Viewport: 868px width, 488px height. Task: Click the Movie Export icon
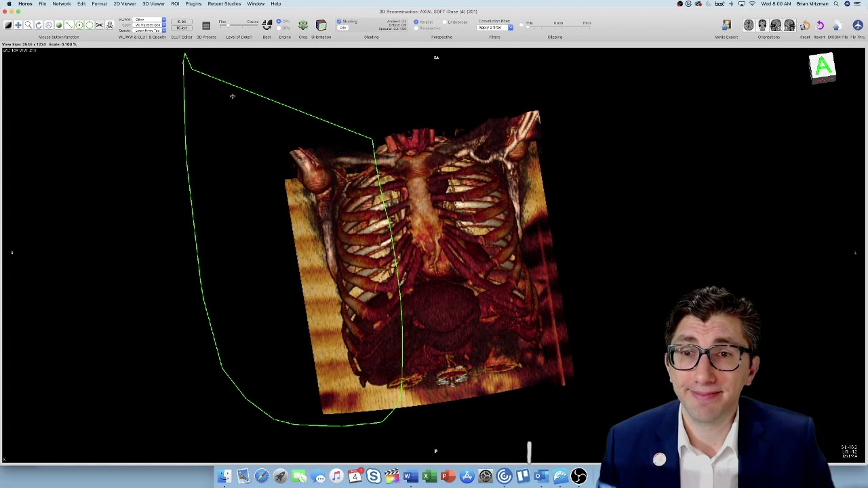click(726, 26)
